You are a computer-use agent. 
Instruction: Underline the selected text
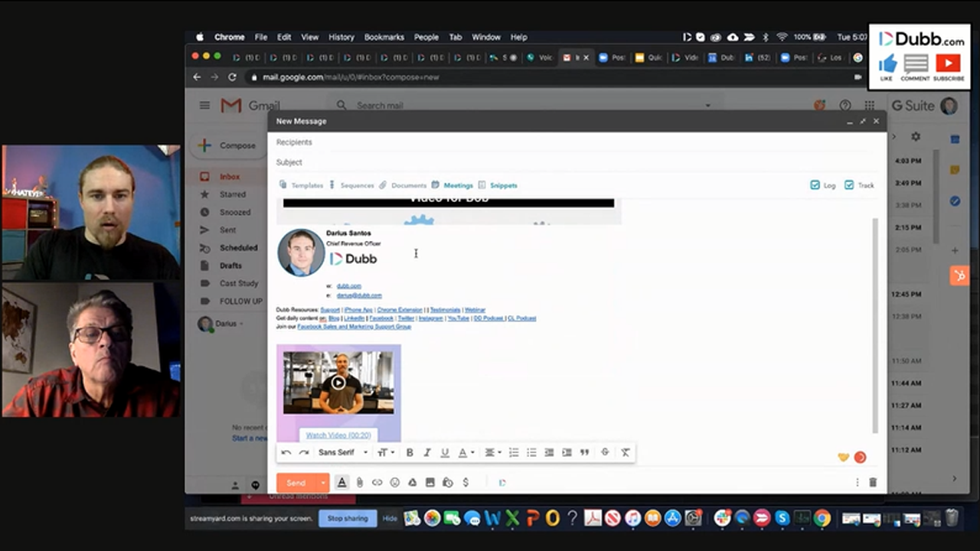tap(445, 452)
